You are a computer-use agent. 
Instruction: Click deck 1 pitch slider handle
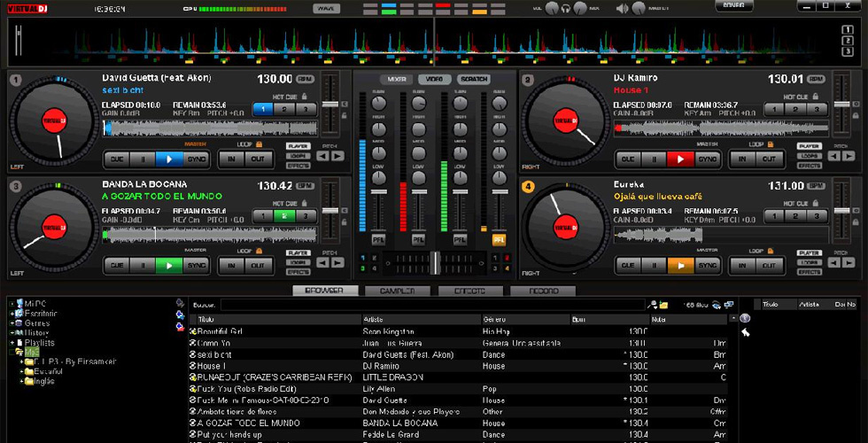[329, 105]
